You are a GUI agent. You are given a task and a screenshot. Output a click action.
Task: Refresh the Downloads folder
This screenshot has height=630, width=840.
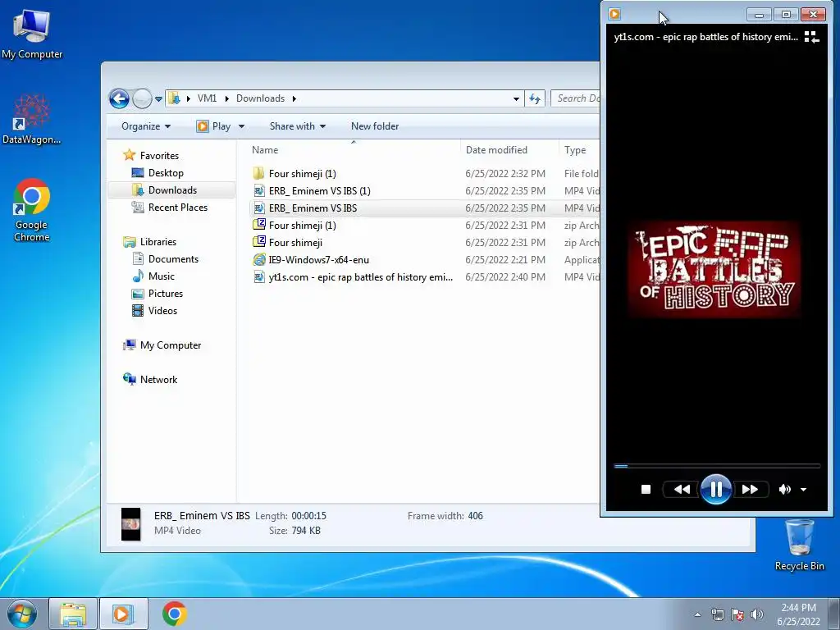(535, 98)
